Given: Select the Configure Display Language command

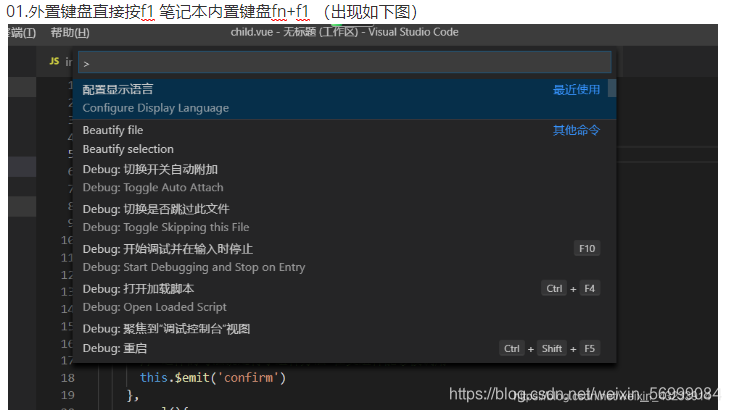Looking at the screenshot, I should [345, 99].
